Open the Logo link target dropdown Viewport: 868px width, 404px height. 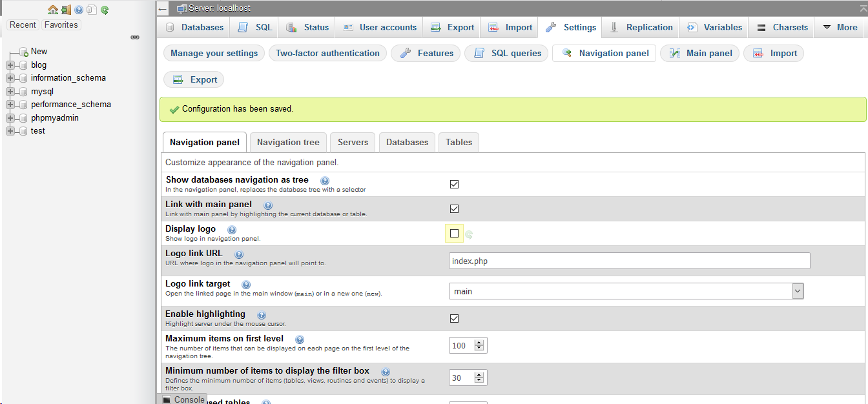click(798, 290)
